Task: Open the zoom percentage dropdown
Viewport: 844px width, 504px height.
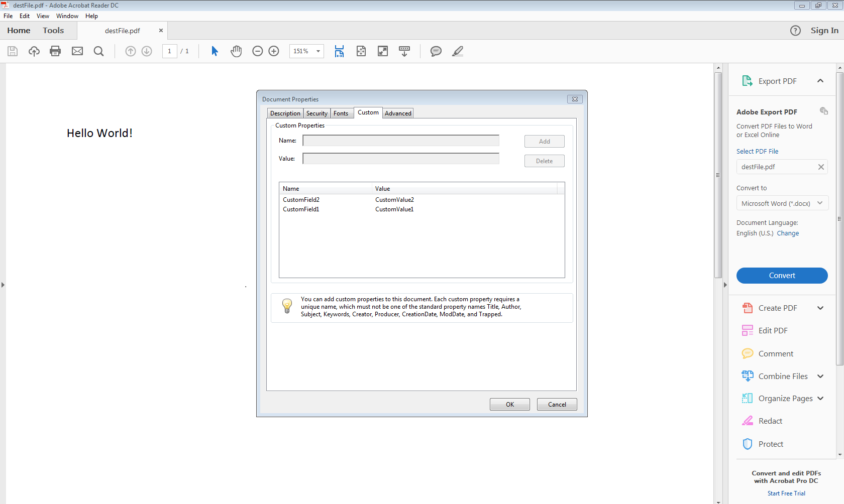Action: pyautogui.click(x=318, y=51)
